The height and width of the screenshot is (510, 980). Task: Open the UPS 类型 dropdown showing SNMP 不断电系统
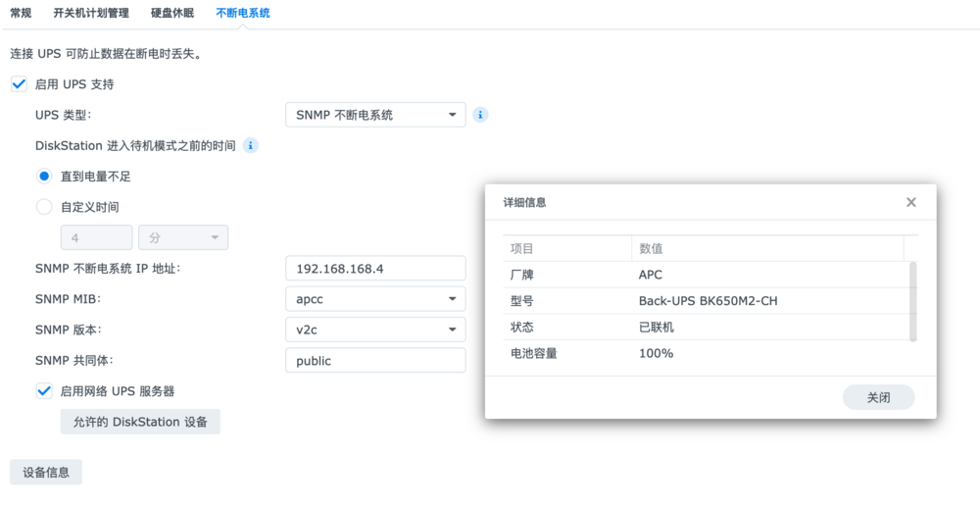tap(375, 115)
